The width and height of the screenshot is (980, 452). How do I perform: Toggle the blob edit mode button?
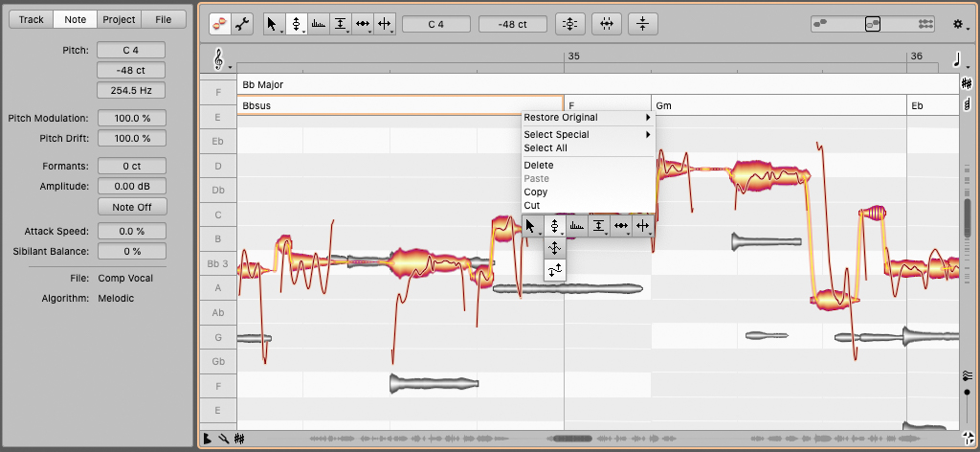(x=220, y=24)
